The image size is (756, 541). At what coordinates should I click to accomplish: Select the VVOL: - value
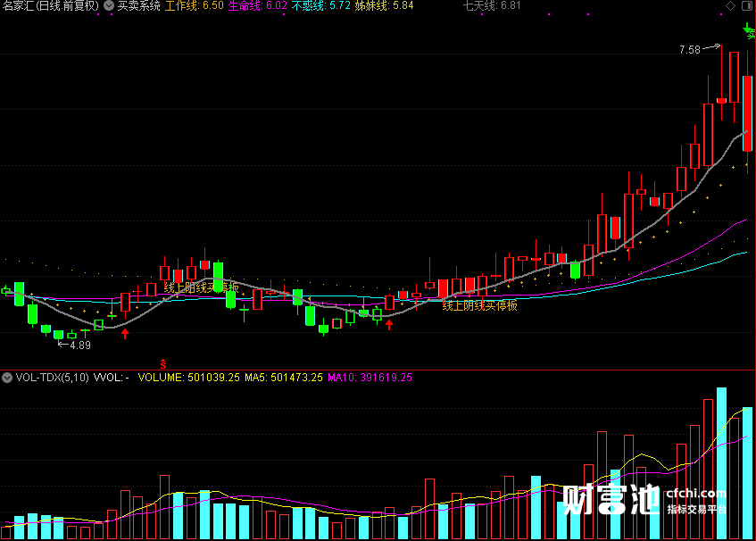coord(112,378)
